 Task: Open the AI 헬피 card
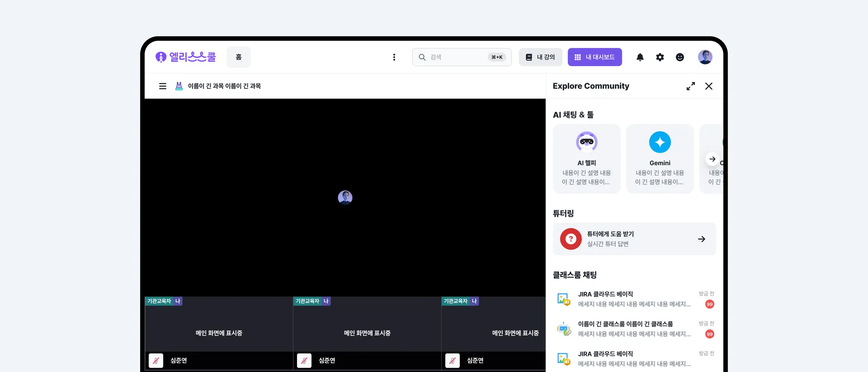(x=587, y=159)
